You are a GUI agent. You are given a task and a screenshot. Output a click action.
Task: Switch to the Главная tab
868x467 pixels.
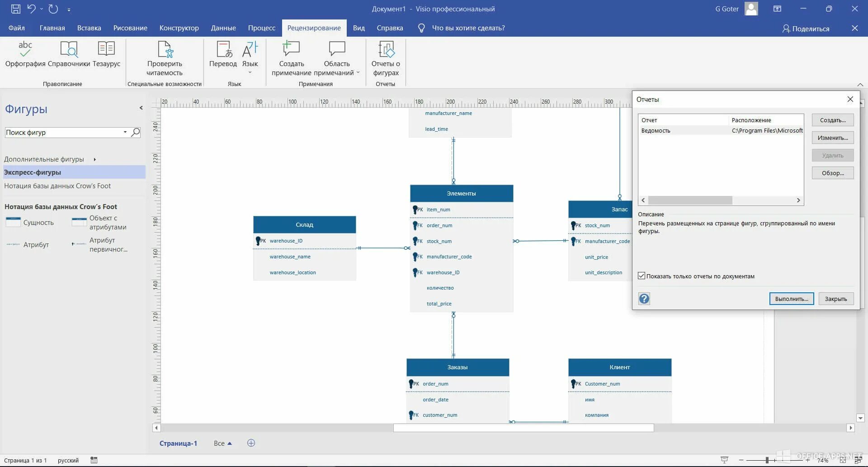click(x=52, y=28)
